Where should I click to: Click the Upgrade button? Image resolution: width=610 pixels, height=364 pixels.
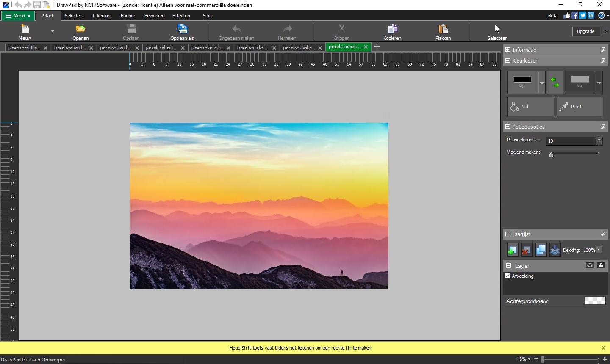585,31
